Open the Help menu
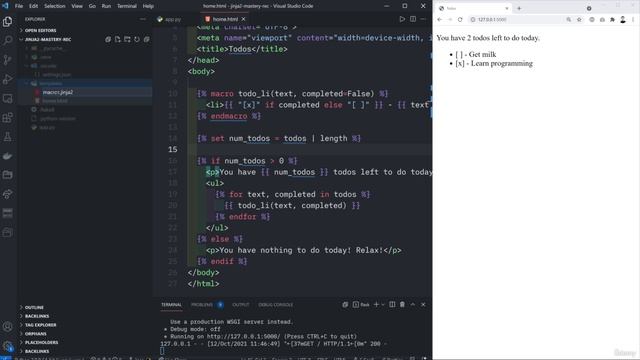 pyautogui.click(x=148, y=6)
